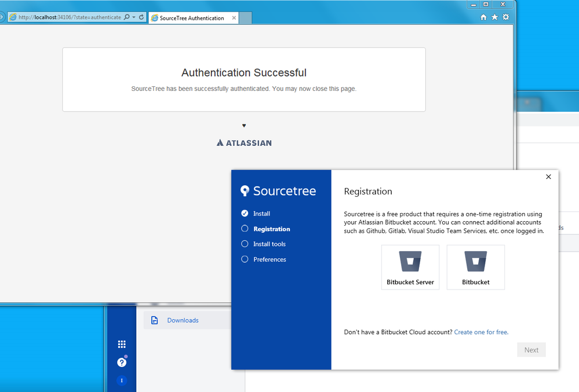Open Downloads in background Bitbucket page

pyautogui.click(x=183, y=320)
